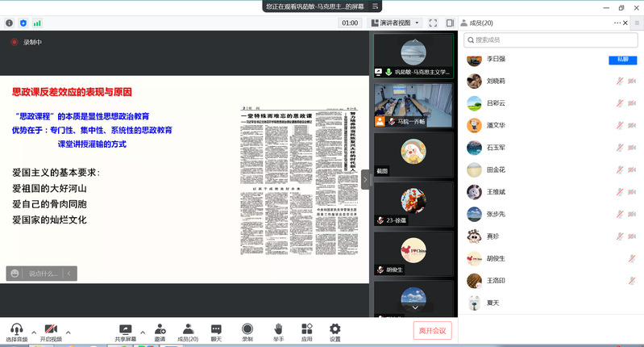
Task: Turn on video with 开启视频
Action: pyautogui.click(x=51, y=332)
